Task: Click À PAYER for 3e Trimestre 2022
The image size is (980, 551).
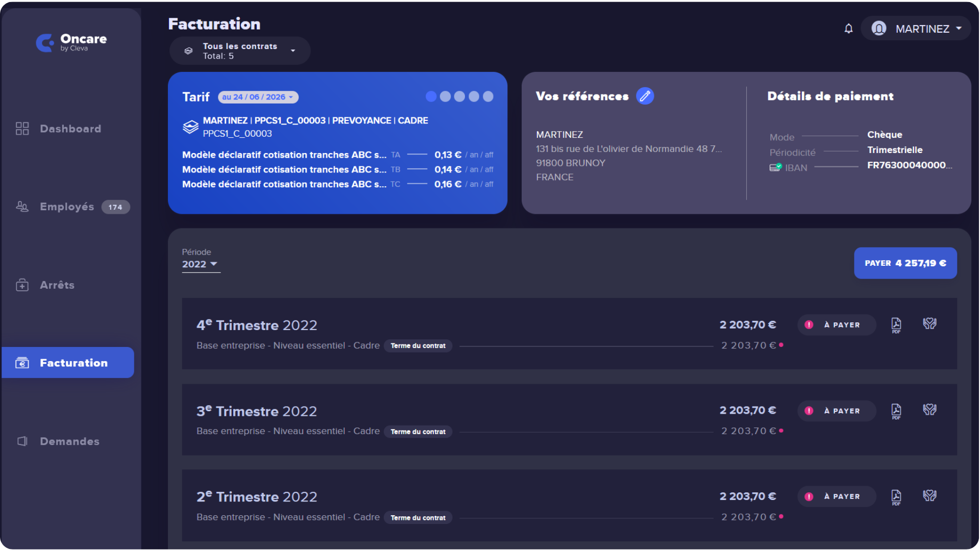Action: pyautogui.click(x=837, y=411)
